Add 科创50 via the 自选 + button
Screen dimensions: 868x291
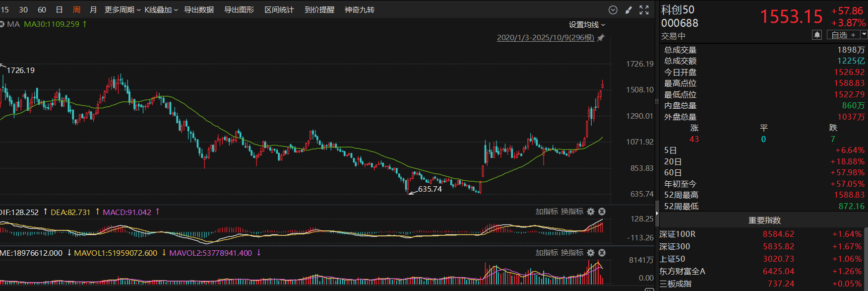pos(843,35)
